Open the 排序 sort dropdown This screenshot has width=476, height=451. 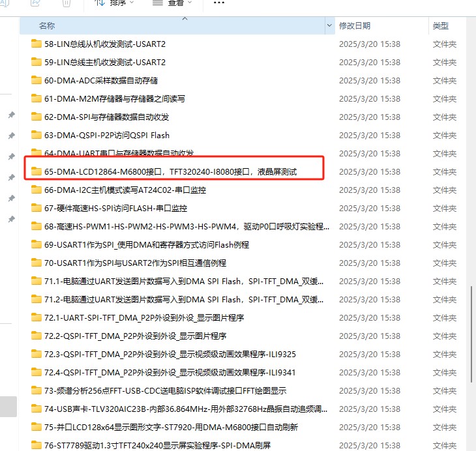click(x=114, y=3)
